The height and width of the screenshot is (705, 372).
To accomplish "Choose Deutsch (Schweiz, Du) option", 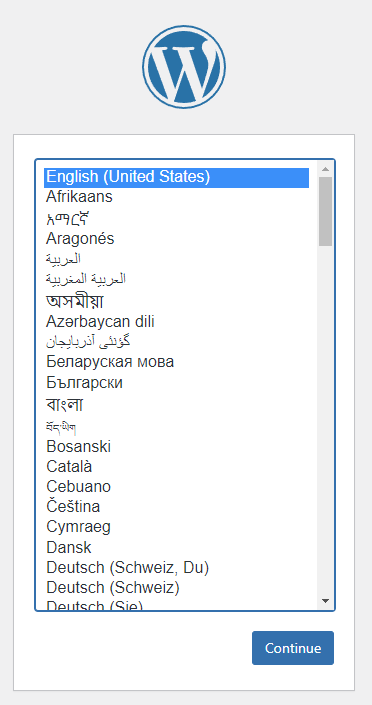I will point(176,568).
